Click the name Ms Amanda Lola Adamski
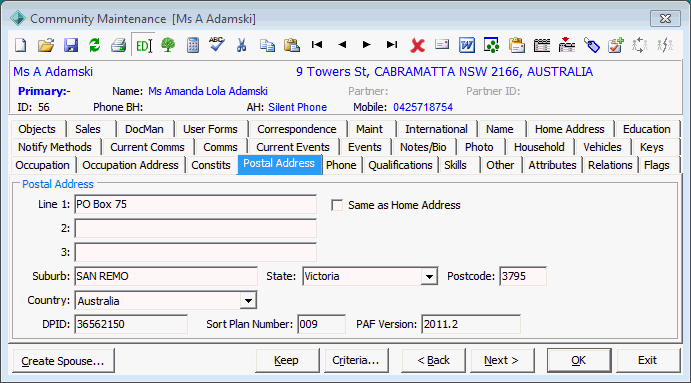 (208, 91)
